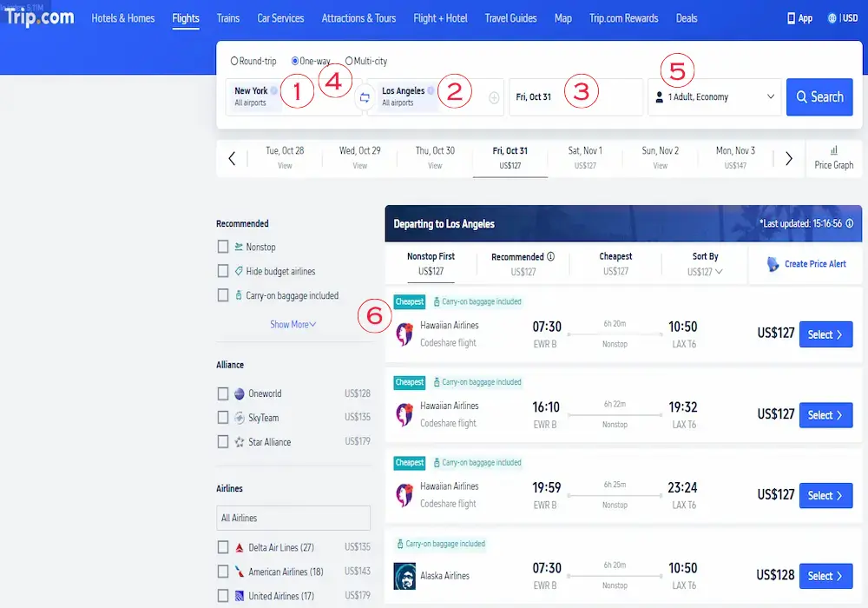Click the previous dates left arrow
Screen dimensions: 868x608
point(232,158)
